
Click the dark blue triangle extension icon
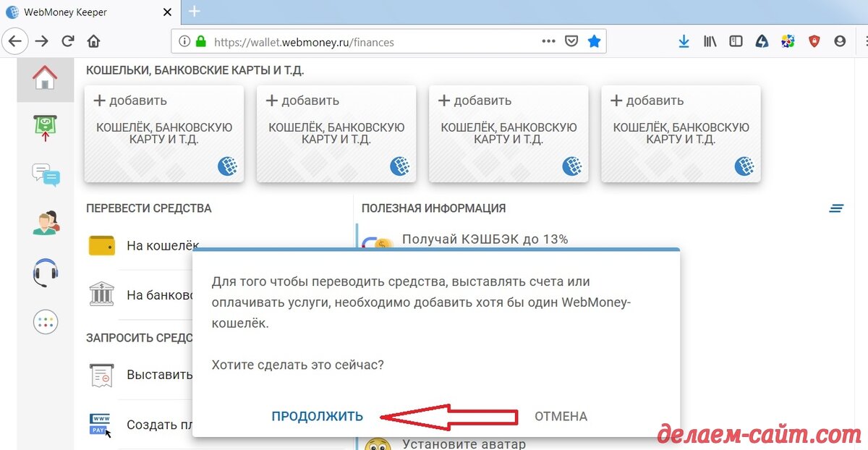coord(762,42)
